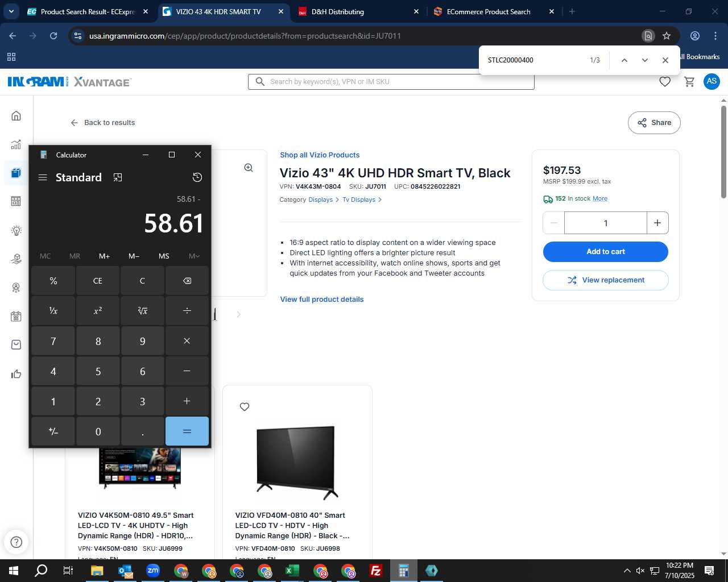The width and height of the screenshot is (728, 582).
Task: Go Back to results
Action: click(x=103, y=123)
